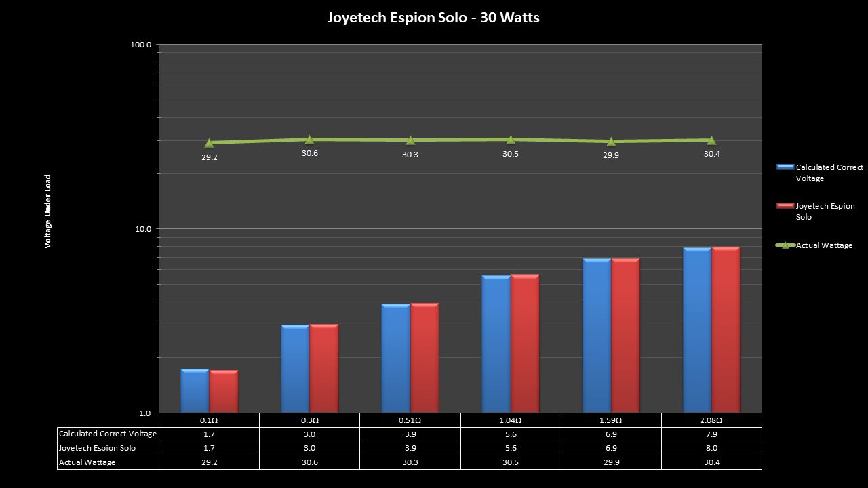Click the chart title Joyetech Espion Solo - 30 Watts
868x488 pixels.
click(x=433, y=18)
